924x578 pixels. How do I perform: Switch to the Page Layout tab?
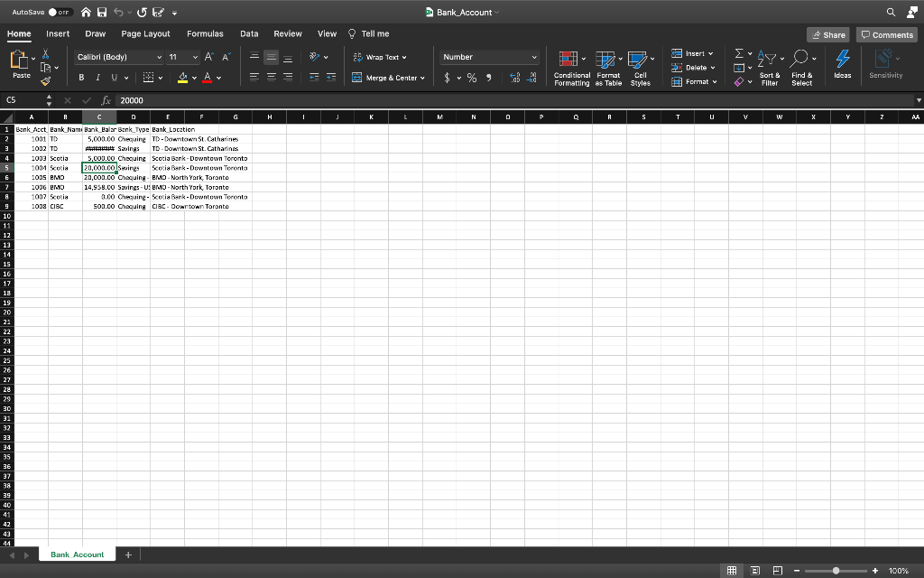coord(145,33)
